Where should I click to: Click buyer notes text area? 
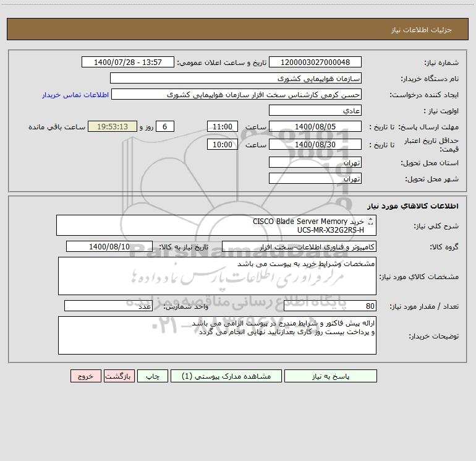217,335
